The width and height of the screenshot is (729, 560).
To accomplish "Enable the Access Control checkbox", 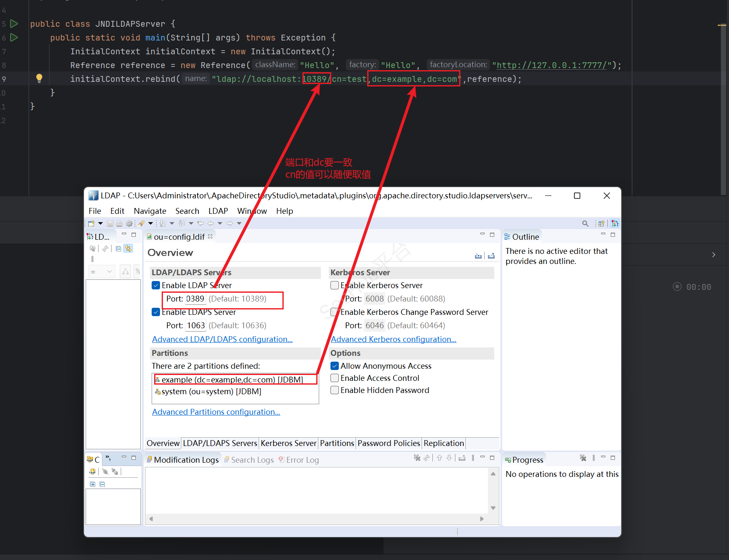I will (335, 378).
